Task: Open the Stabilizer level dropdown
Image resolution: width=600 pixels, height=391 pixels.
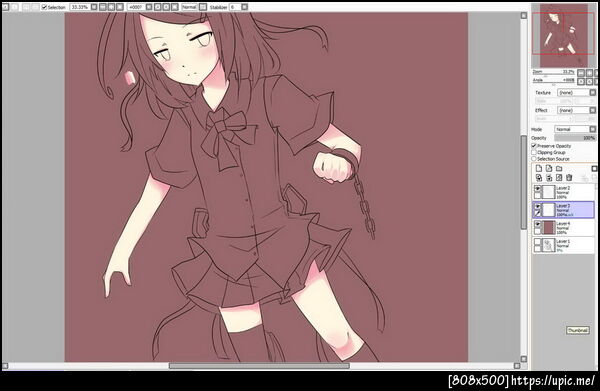Action: click(x=245, y=7)
